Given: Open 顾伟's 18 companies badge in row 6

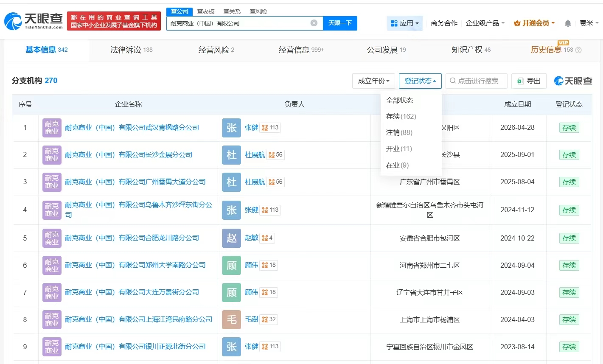Looking at the screenshot, I should point(269,265).
